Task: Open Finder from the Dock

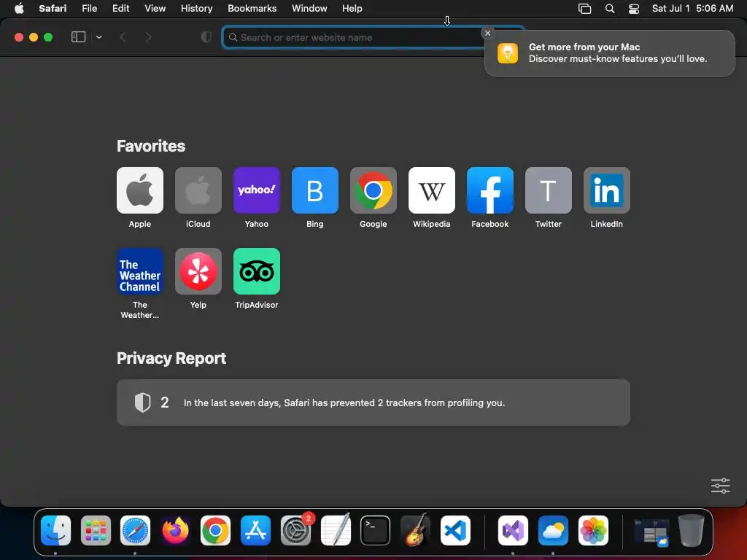Action: coord(55,530)
